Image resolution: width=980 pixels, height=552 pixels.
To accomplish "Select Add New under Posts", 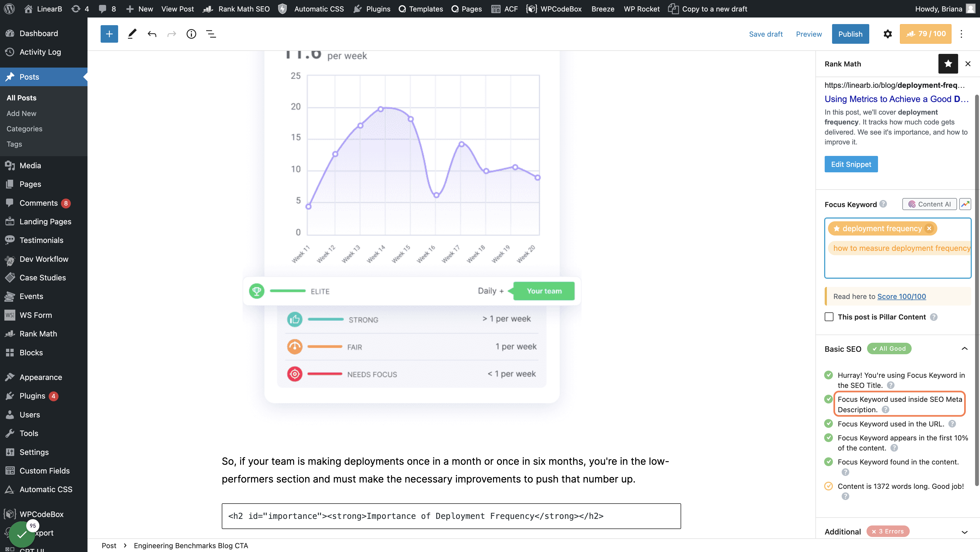I will tap(21, 113).
